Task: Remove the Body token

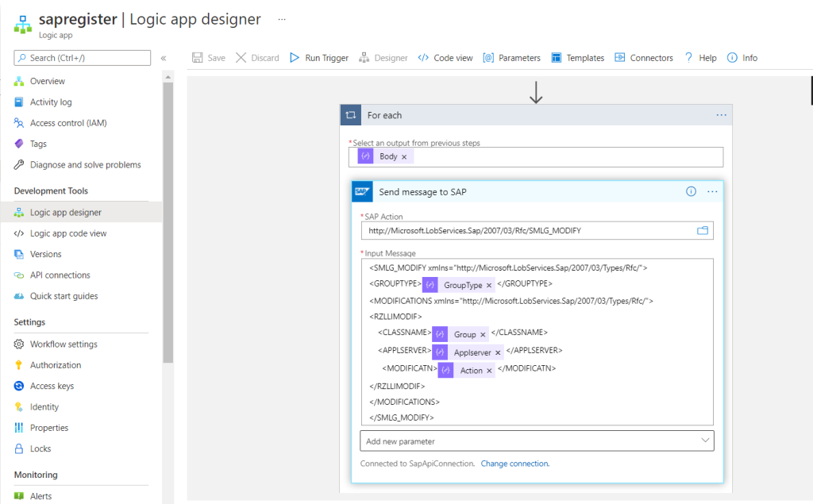Action: pyautogui.click(x=404, y=156)
